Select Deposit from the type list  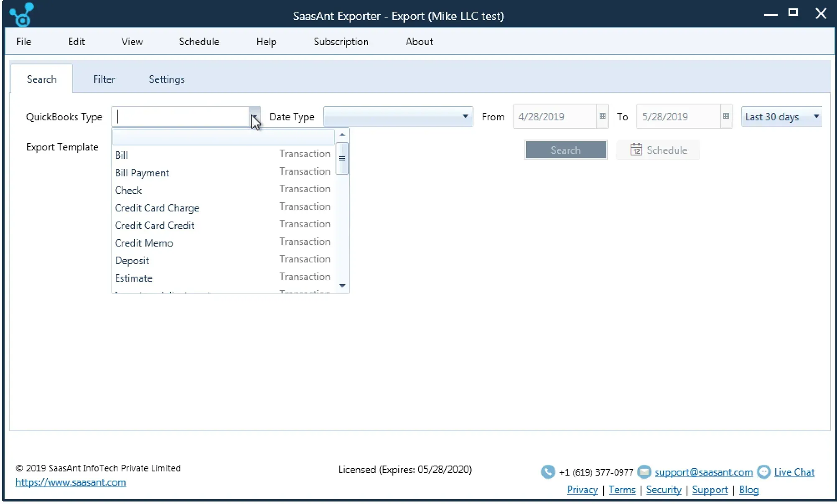[x=224, y=260]
